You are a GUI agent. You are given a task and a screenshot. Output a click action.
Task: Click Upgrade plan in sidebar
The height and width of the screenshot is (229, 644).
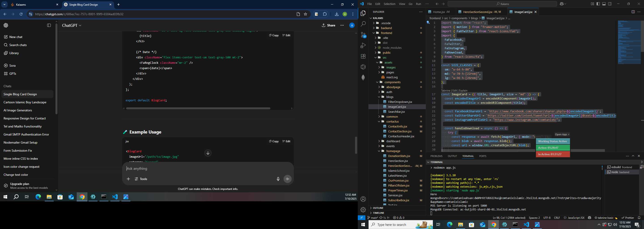tap(27, 186)
